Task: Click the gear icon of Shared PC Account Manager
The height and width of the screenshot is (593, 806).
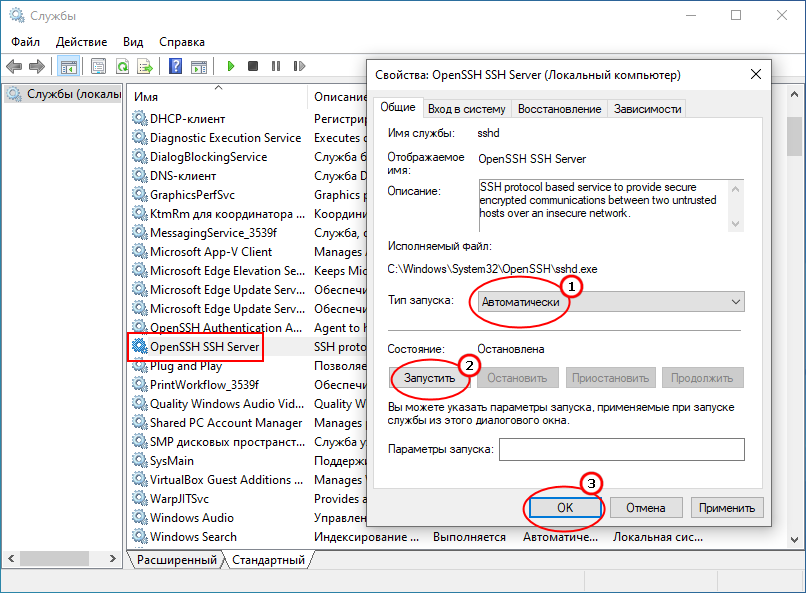Action: click(x=139, y=422)
